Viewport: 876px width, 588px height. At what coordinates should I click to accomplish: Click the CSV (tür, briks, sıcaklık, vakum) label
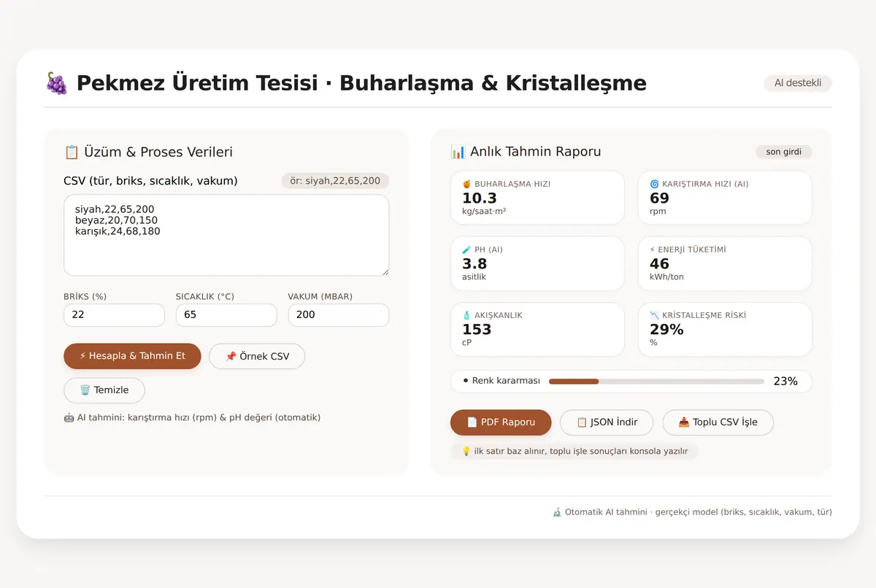pyautogui.click(x=150, y=181)
